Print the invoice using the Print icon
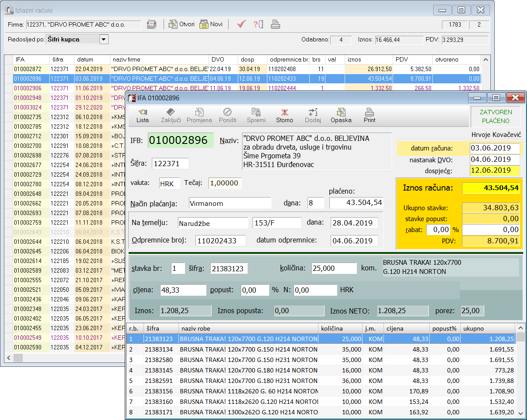 [369, 116]
